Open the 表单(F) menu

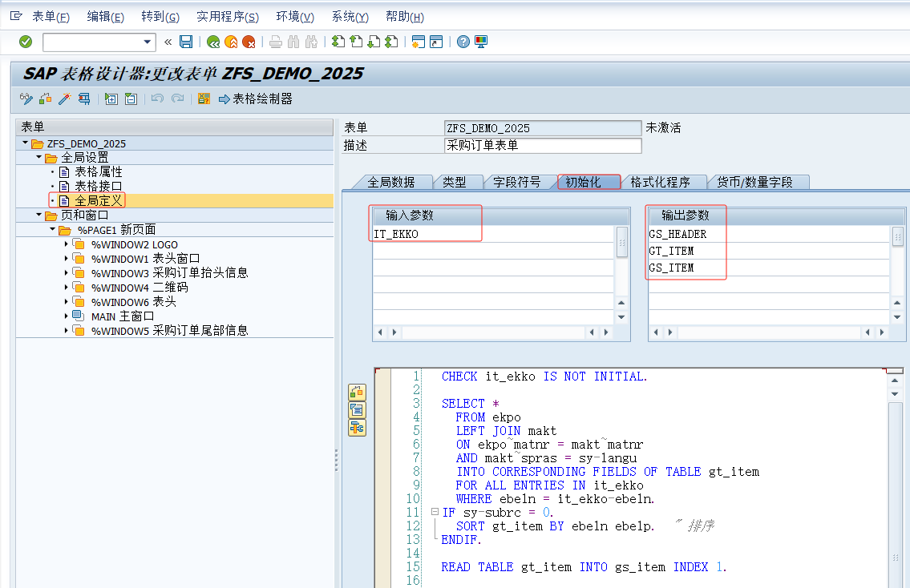pos(51,17)
